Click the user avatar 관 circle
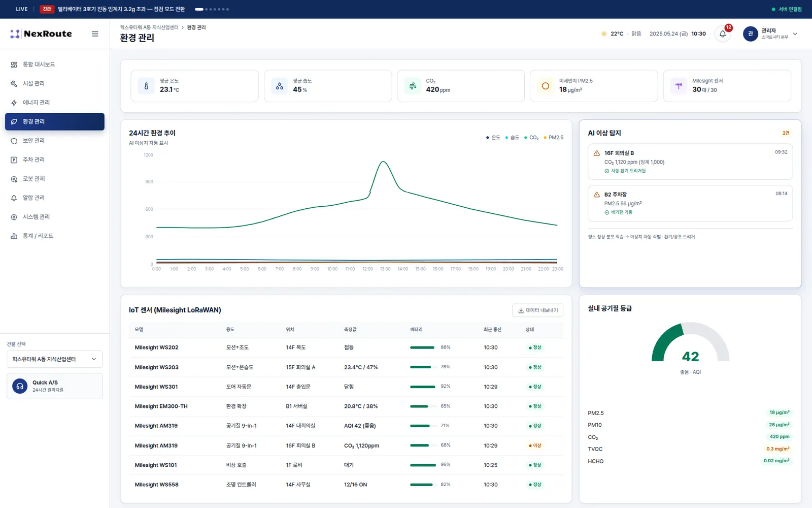This screenshot has height=508, width=812. [x=751, y=34]
